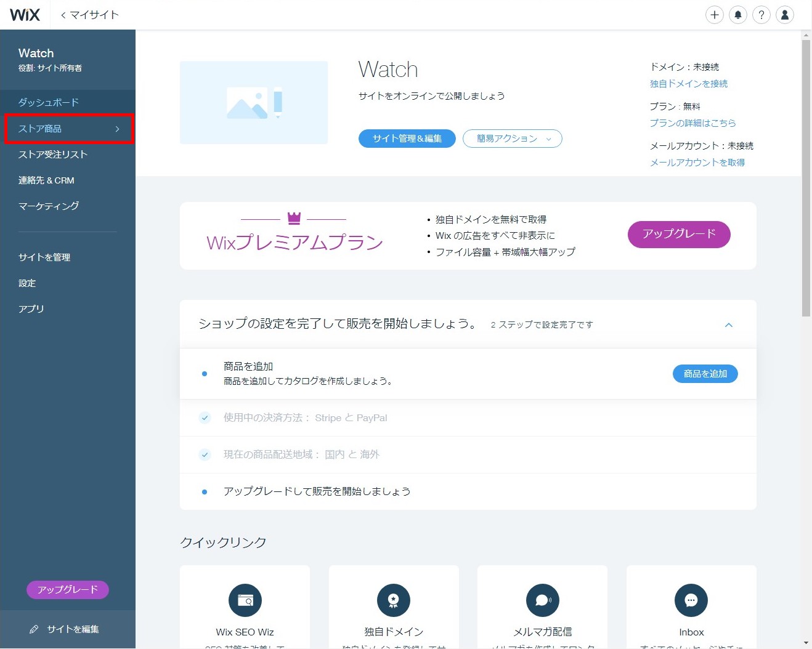This screenshot has width=812, height=649.
Task: Expand the ストア商品 chevron arrow
Action: [x=117, y=129]
